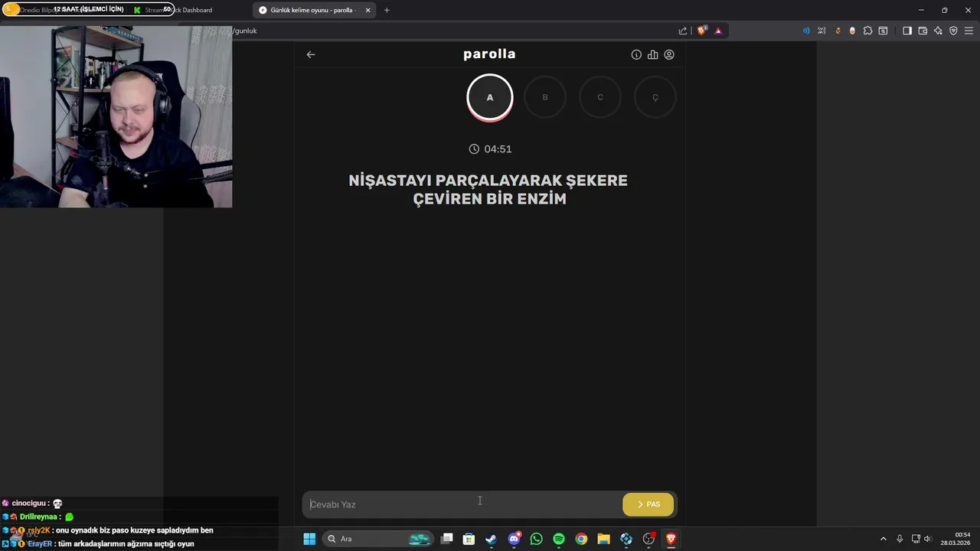Viewport: 980px width, 551px height.
Task: Expand the hidden system tray icons
Action: click(x=883, y=539)
